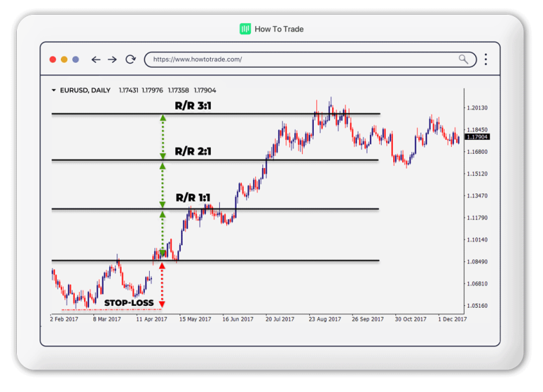This screenshot has height=392, width=543.
Task: Expand the EURUSD, DAILY symbol dropdown triangle
Action: (x=54, y=90)
